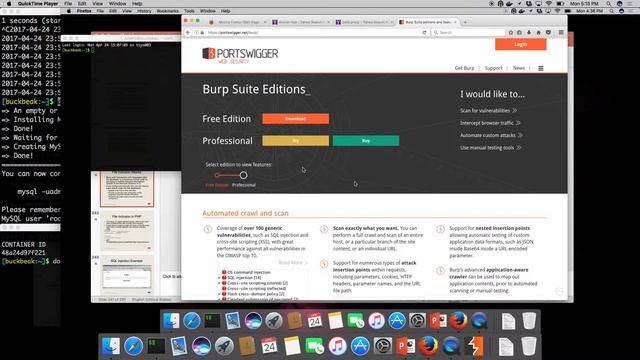The image size is (640, 360).
Task: Click the Mon 5:10 PM clock
Action: (584, 4)
